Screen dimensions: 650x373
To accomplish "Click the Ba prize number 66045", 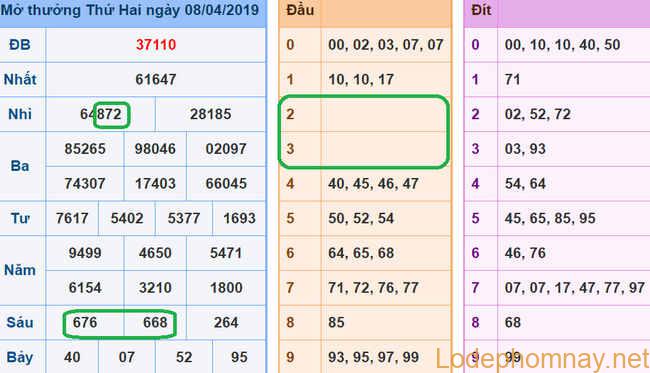I will 226,184.
